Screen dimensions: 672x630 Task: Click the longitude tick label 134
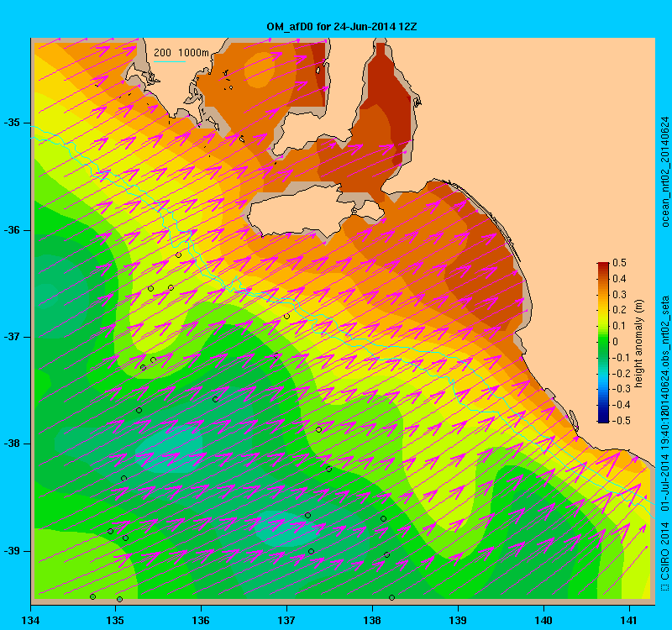pyautogui.click(x=30, y=620)
